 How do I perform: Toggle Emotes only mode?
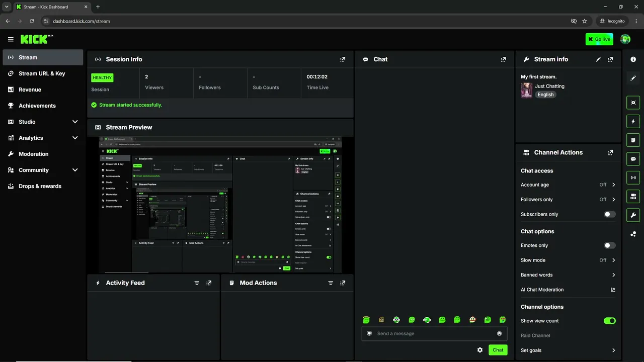609,245
